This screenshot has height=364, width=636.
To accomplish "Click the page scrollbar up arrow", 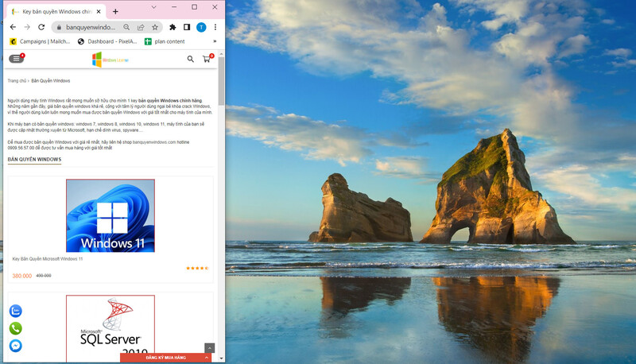I will tap(221, 54).
